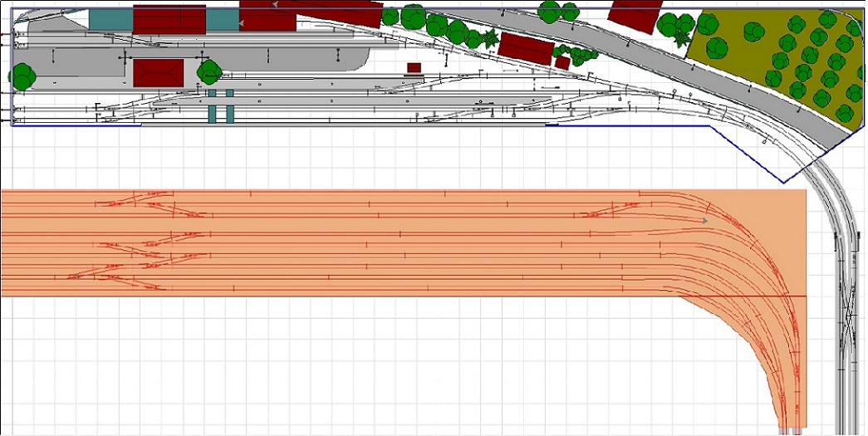Select the small gray arrow in the orange yard
Screen dimensions: 868x436
705,221
